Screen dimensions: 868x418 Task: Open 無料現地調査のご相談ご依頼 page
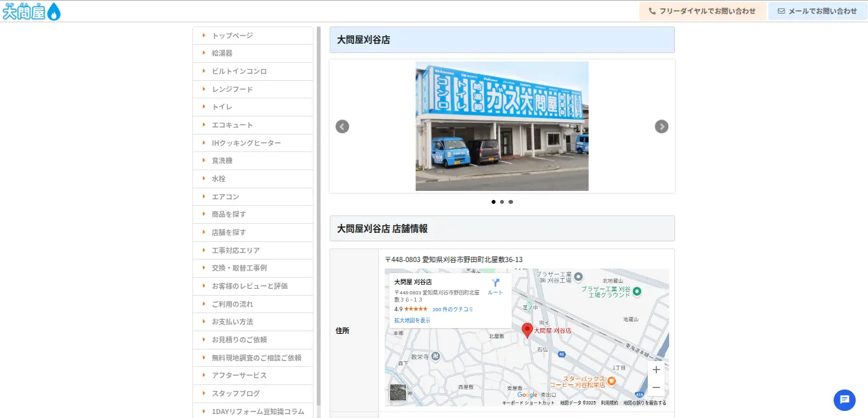click(253, 358)
